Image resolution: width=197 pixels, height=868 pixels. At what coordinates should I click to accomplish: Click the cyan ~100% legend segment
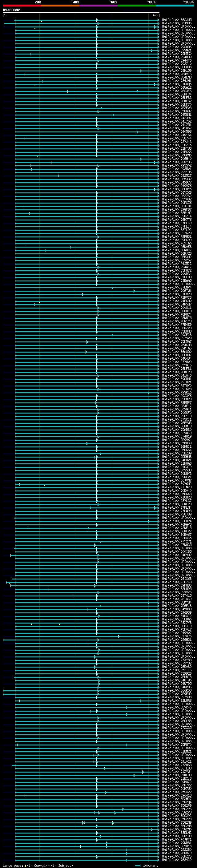pos(175,6)
